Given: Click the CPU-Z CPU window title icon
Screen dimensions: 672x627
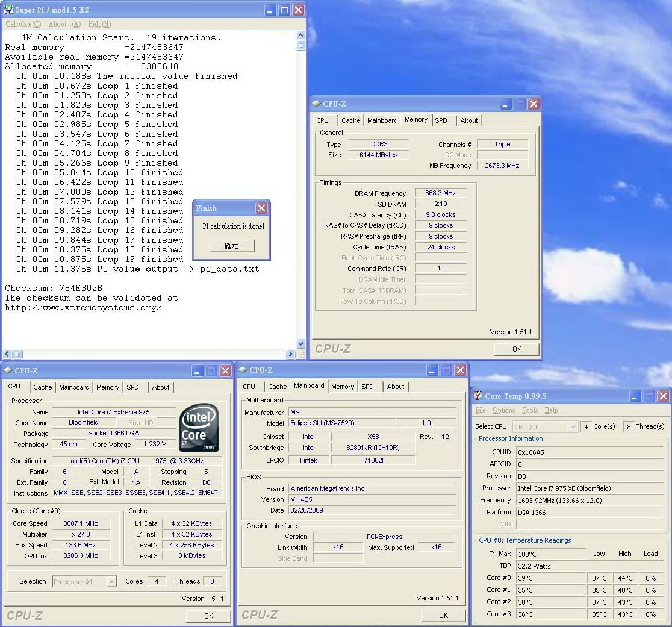Looking at the screenshot, I should tap(8, 370).
